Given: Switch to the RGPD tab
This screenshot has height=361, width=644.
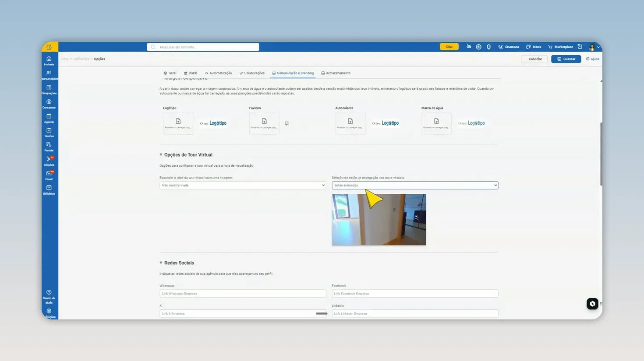Looking at the screenshot, I should 191,73.
